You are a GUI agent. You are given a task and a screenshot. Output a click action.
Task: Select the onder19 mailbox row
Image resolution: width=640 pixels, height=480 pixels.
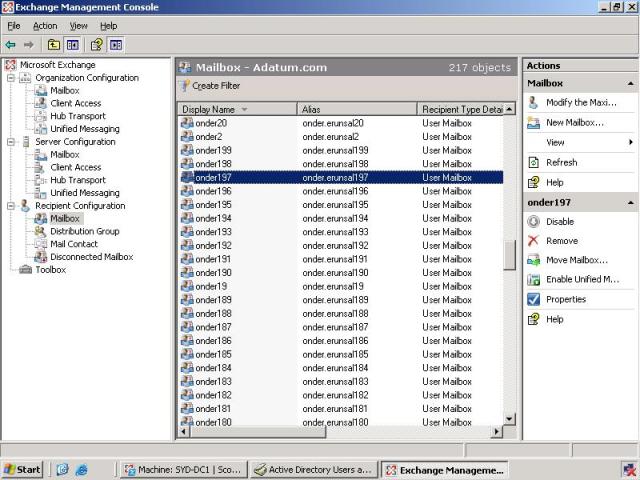point(341,286)
